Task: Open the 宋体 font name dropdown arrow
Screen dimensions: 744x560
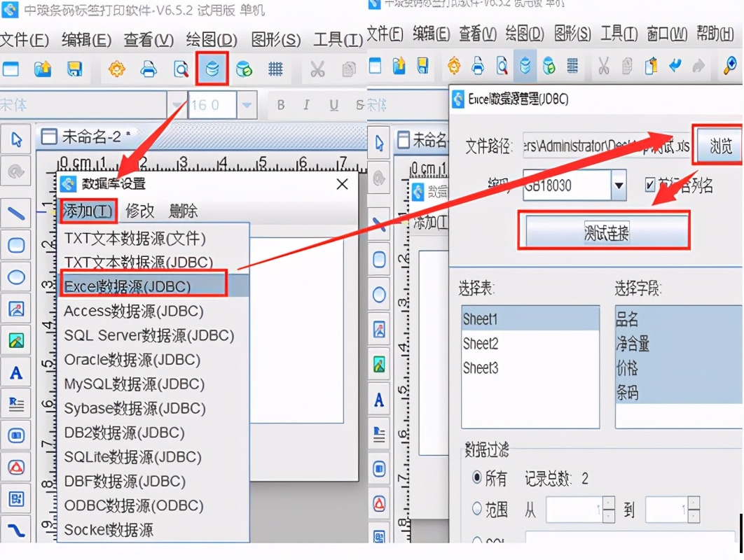Action: pyautogui.click(x=177, y=105)
